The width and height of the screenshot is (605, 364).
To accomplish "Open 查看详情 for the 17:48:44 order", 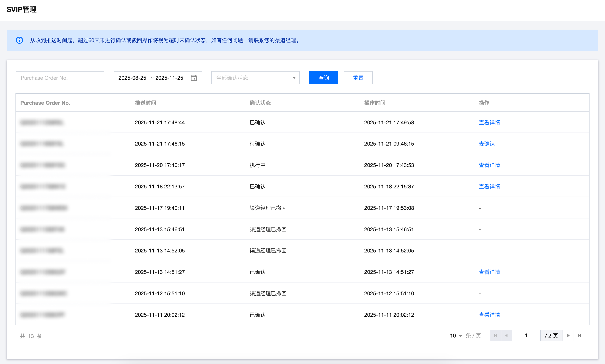I will tap(489, 122).
